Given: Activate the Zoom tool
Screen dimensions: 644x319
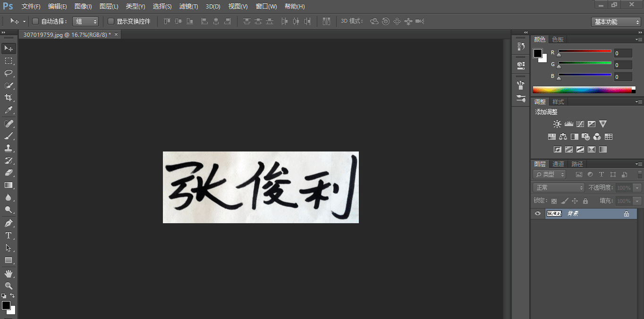Looking at the screenshot, I should (8, 285).
